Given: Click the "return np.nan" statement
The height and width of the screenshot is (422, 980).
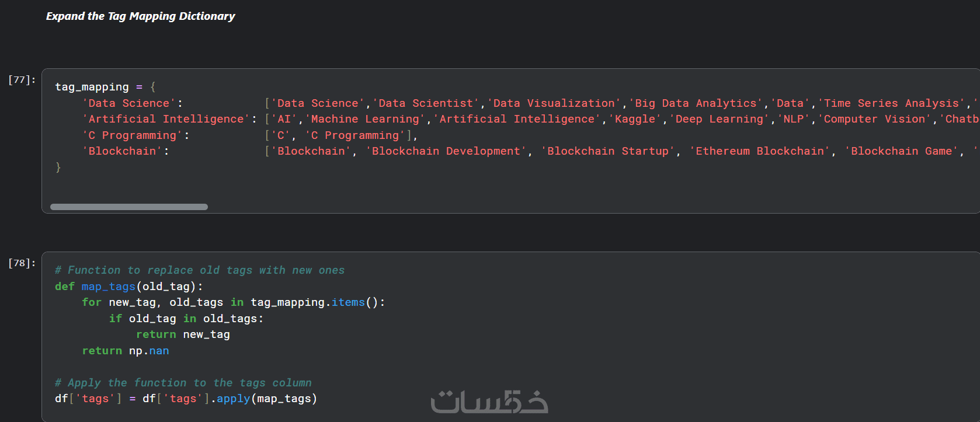Looking at the screenshot, I should [x=126, y=351].
